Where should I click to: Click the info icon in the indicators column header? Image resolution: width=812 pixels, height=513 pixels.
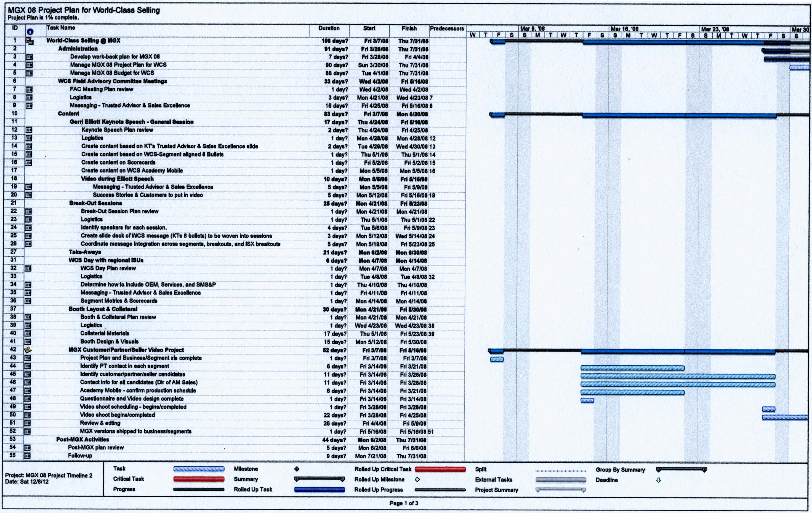(x=30, y=32)
